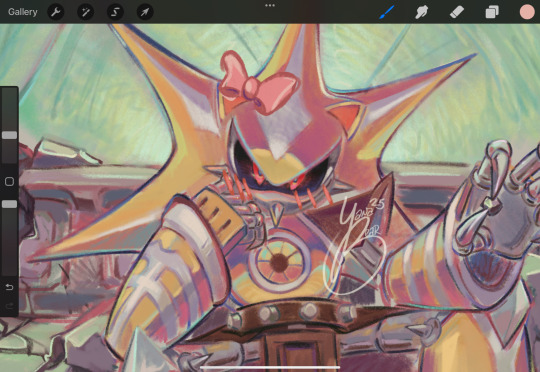The width and height of the screenshot is (540, 372).
Task: Tap the sidebar square modify button
Action: point(9,182)
